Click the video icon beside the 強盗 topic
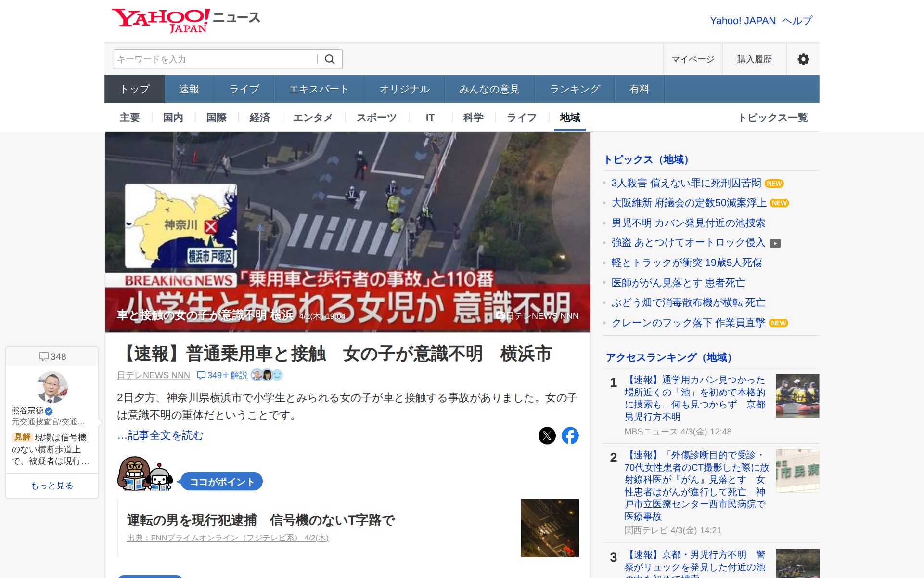Screen dimensions: 924x578 click(x=775, y=243)
